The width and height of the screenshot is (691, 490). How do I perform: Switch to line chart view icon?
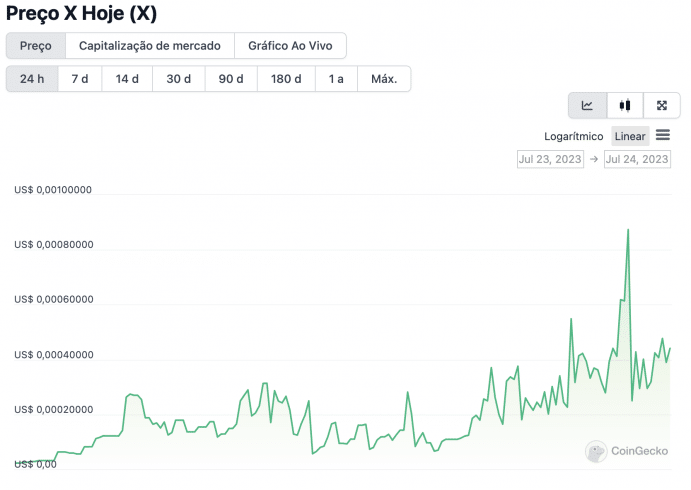coord(587,105)
